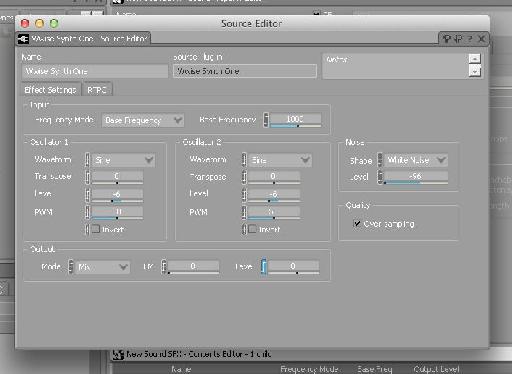
Task: Click the Oscillator 2 Waveform link indicator
Action: pos(244,160)
